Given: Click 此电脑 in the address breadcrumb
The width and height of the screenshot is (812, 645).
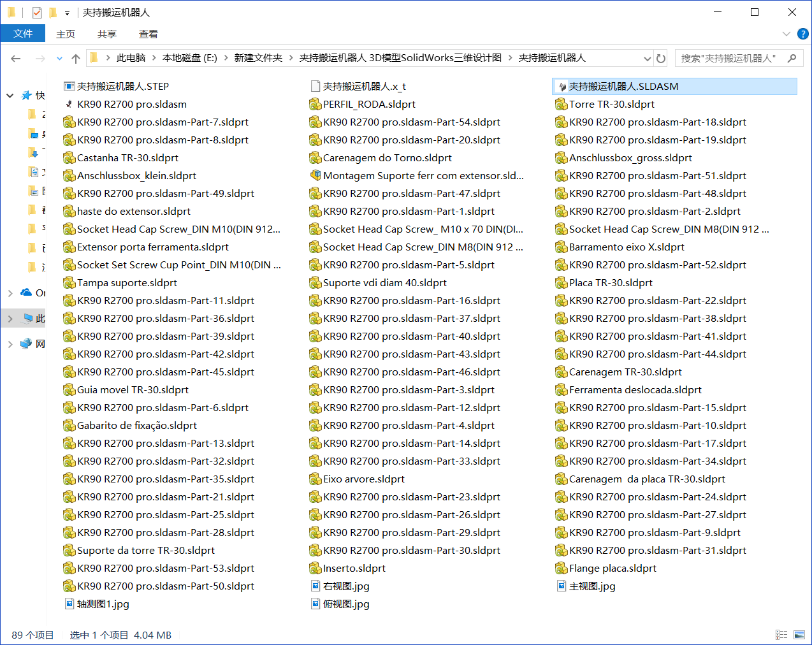Looking at the screenshot, I should [x=131, y=58].
